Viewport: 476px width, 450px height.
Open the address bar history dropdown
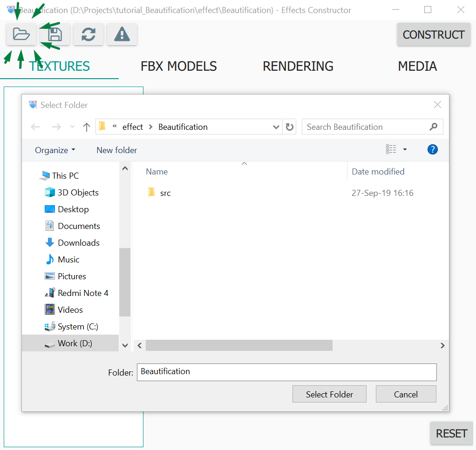276,127
